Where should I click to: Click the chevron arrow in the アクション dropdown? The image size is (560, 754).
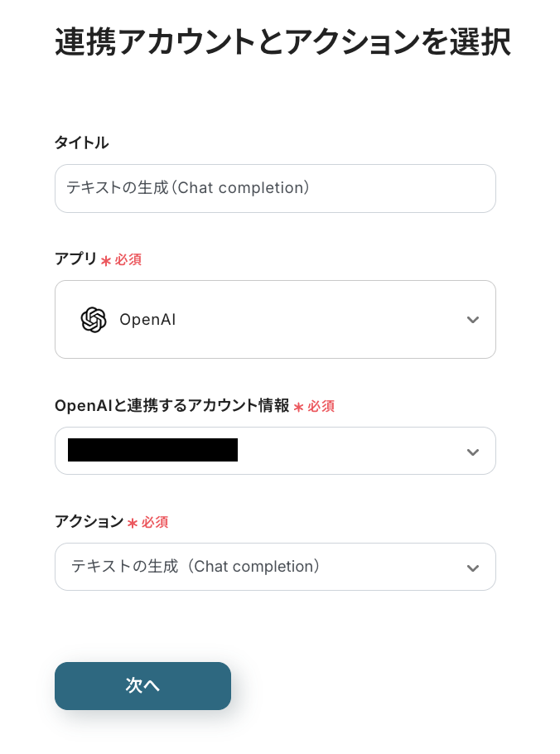click(x=473, y=568)
